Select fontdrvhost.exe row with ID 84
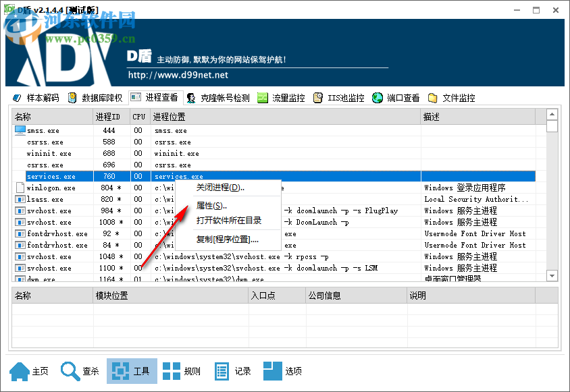This screenshot has height=392, width=570. [274, 245]
